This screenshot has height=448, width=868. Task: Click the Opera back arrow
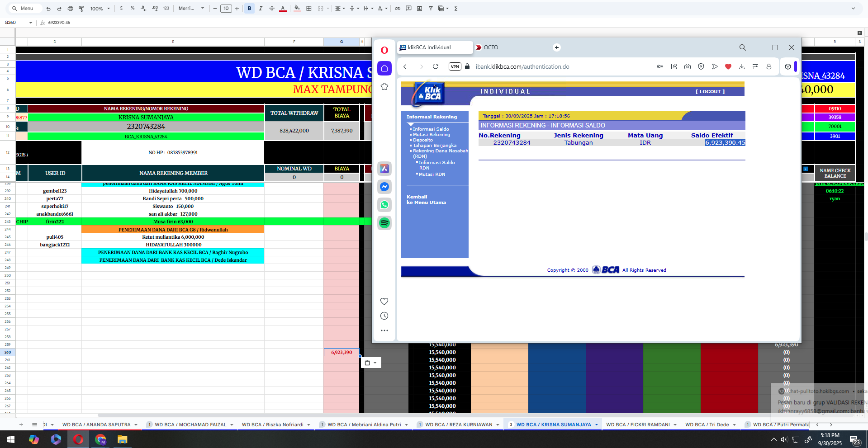click(405, 66)
